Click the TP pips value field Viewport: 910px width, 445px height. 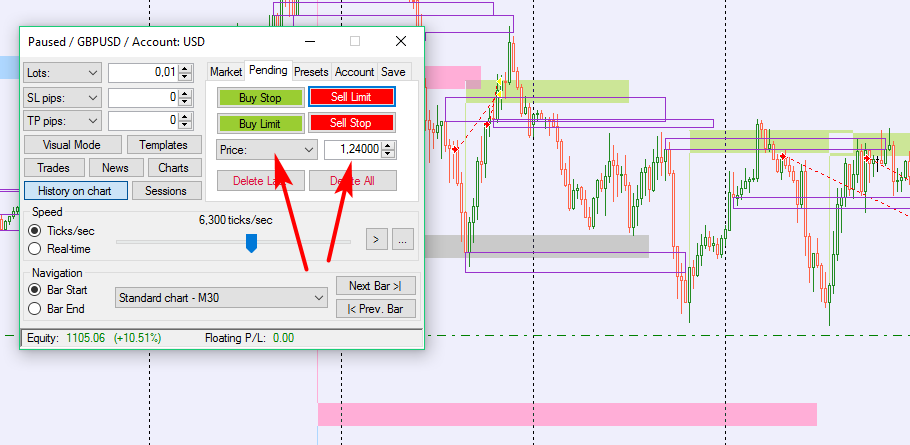pos(143,121)
